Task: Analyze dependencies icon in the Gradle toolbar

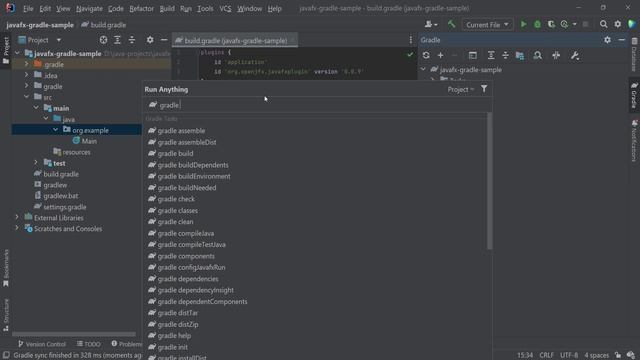Action: (x=538, y=55)
